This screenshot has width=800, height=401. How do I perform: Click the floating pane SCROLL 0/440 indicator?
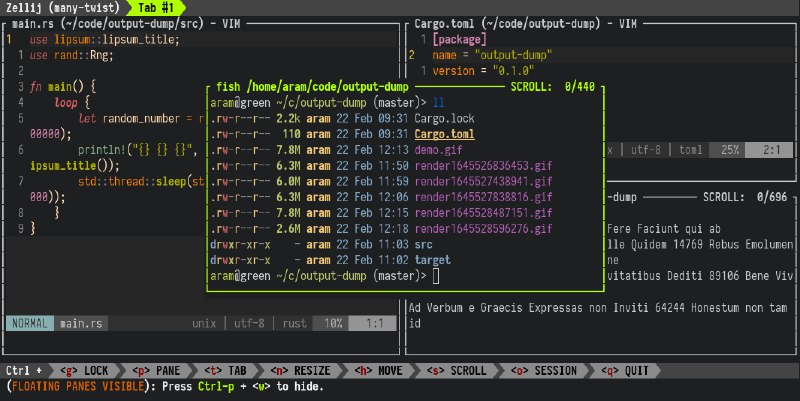tap(552, 87)
